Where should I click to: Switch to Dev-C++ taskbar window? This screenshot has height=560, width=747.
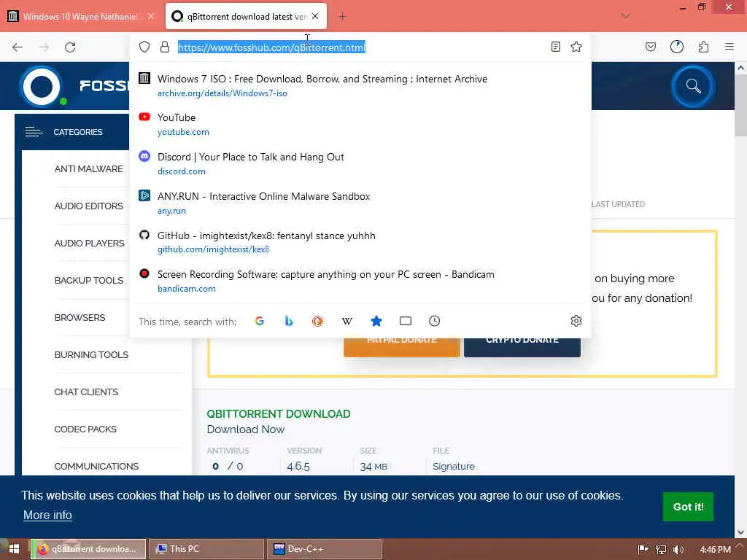(x=324, y=549)
